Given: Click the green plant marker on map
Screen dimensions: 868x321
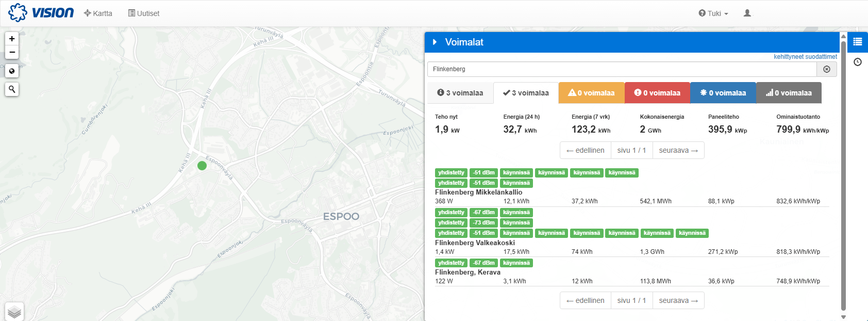Looking at the screenshot, I should click(x=202, y=166).
